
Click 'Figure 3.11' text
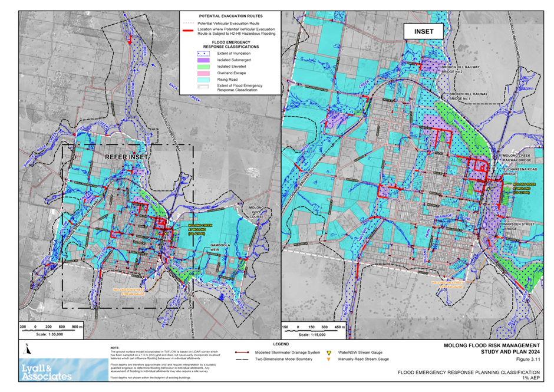click(x=528, y=360)
